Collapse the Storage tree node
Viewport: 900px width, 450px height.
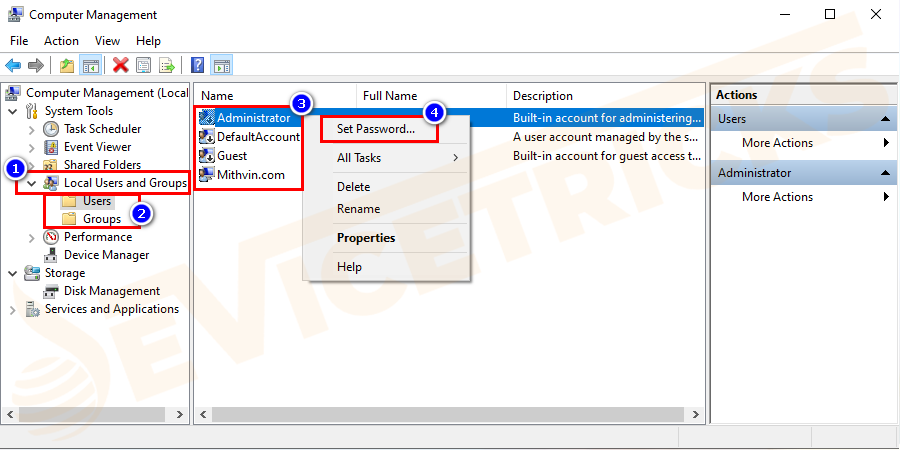13,273
